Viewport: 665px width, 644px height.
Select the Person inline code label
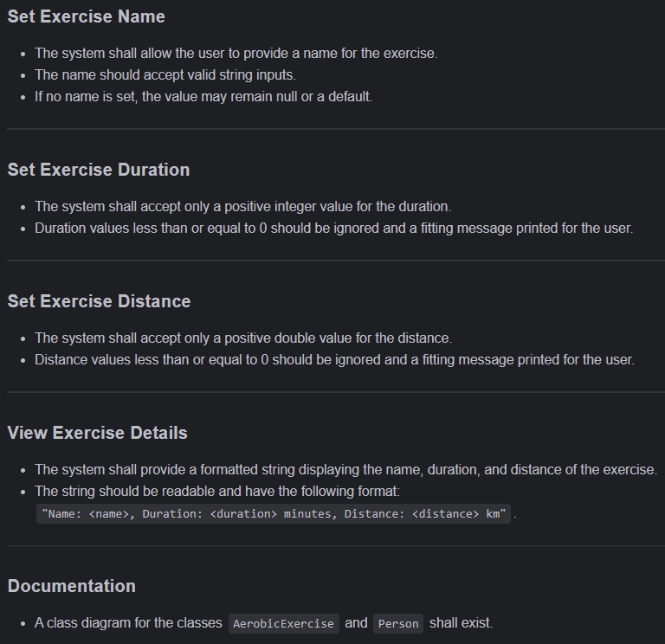(398, 623)
